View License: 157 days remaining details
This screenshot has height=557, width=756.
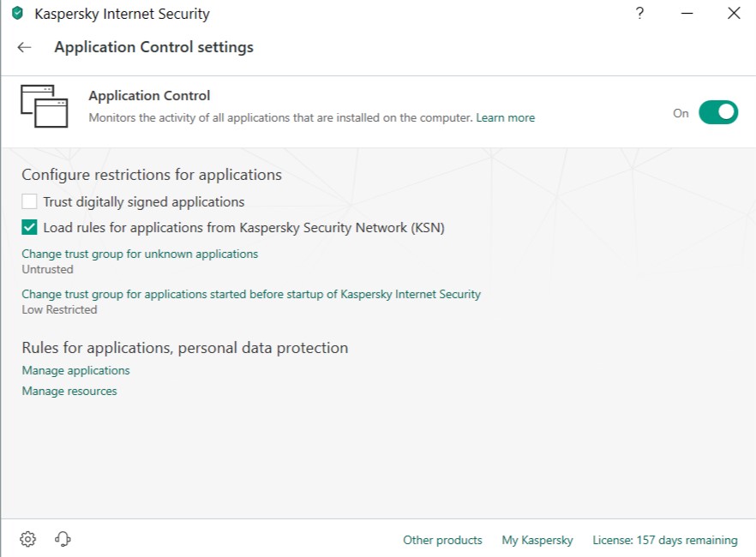tap(665, 541)
